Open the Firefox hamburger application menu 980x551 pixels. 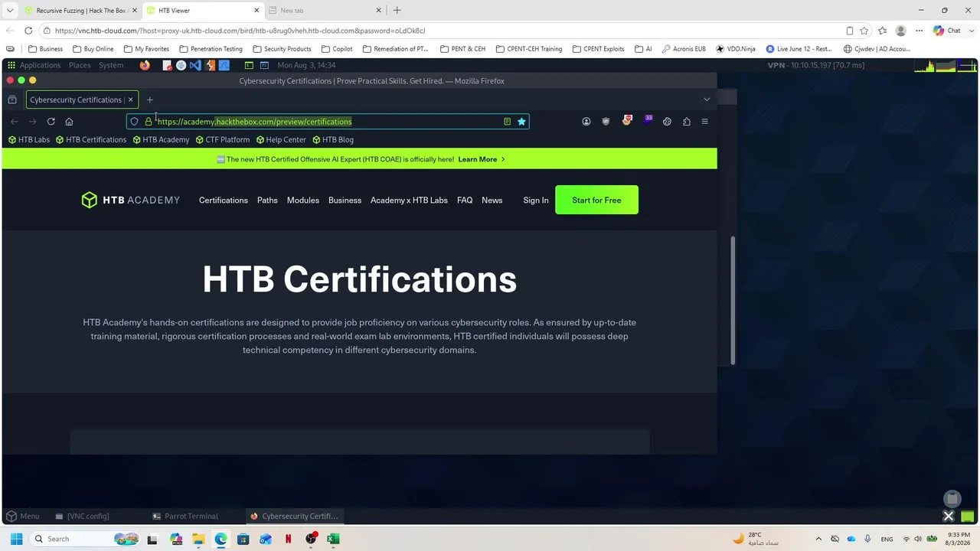pos(704,122)
